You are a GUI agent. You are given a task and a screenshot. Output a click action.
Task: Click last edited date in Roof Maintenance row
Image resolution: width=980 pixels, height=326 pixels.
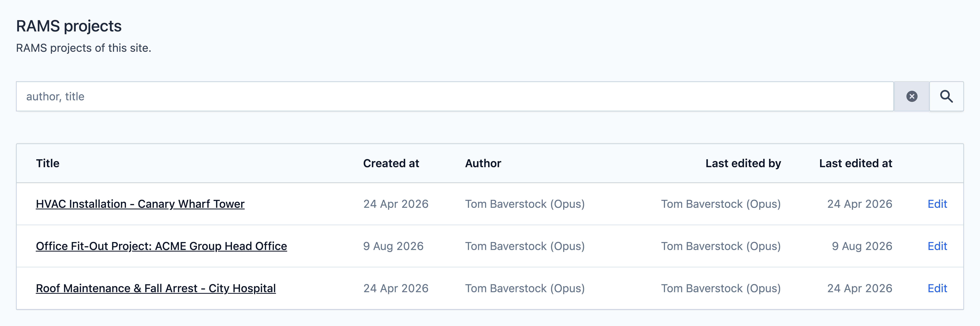(x=860, y=289)
